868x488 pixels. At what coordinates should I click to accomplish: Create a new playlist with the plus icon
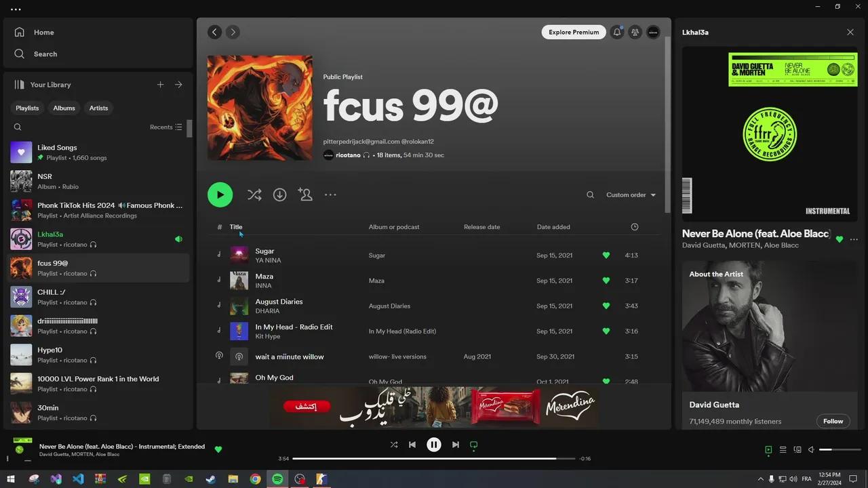tap(161, 85)
